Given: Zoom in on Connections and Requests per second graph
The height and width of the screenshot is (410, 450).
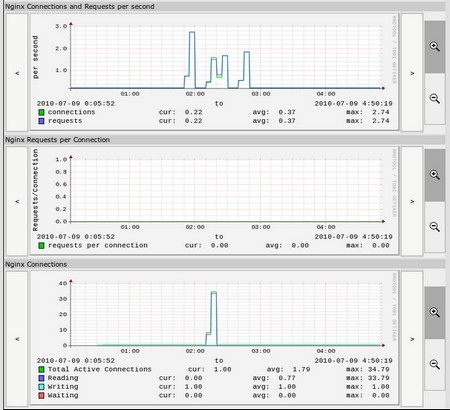Looking at the screenshot, I should [x=435, y=47].
